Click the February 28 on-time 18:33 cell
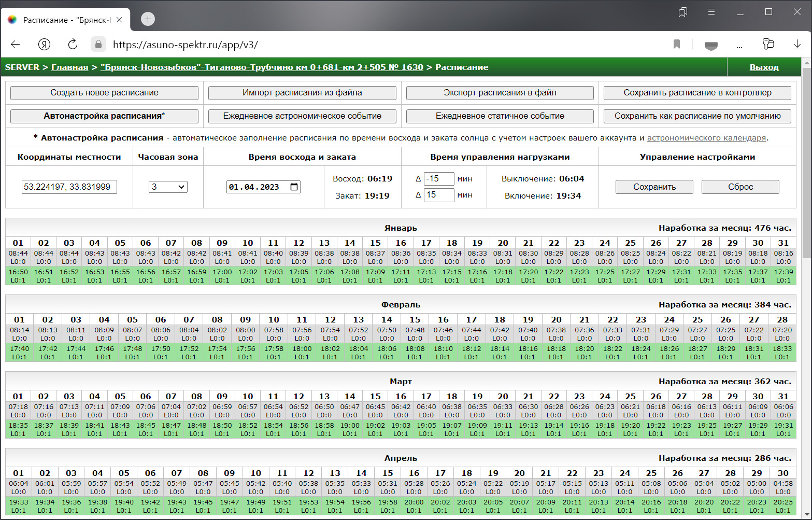Image resolution: width=812 pixels, height=520 pixels. click(x=782, y=353)
